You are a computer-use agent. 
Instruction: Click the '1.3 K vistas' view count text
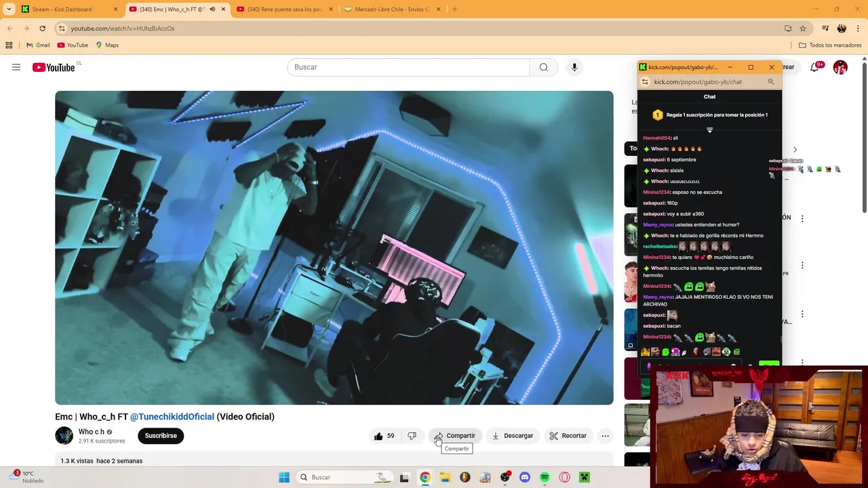point(77,461)
